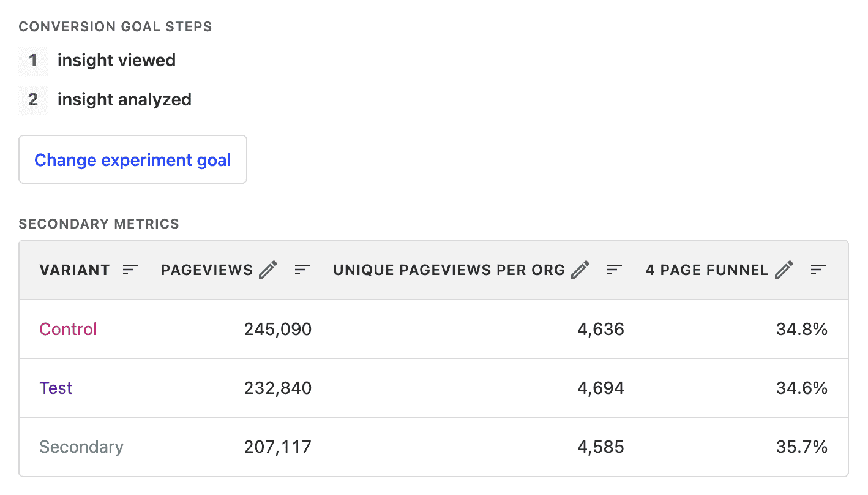This screenshot has width=868, height=495.
Task: Edit the Unique Pageviews Per Org metric
Action: click(x=580, y=270)
